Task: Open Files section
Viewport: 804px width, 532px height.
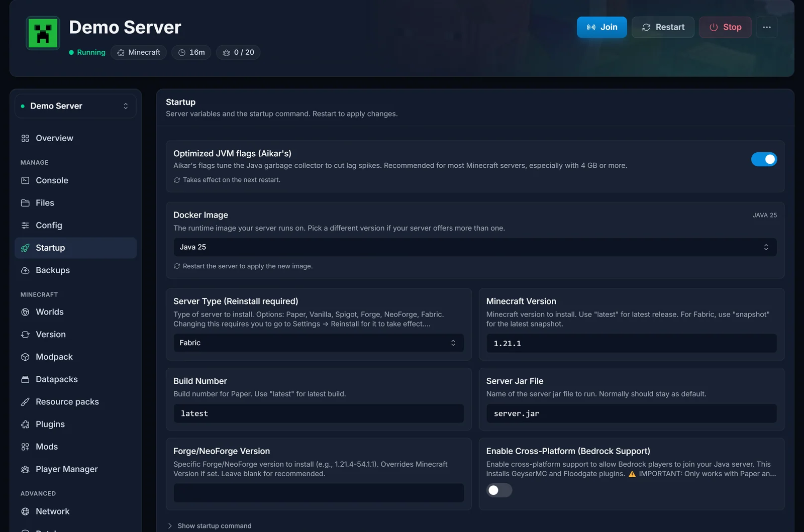Action: 75,203
